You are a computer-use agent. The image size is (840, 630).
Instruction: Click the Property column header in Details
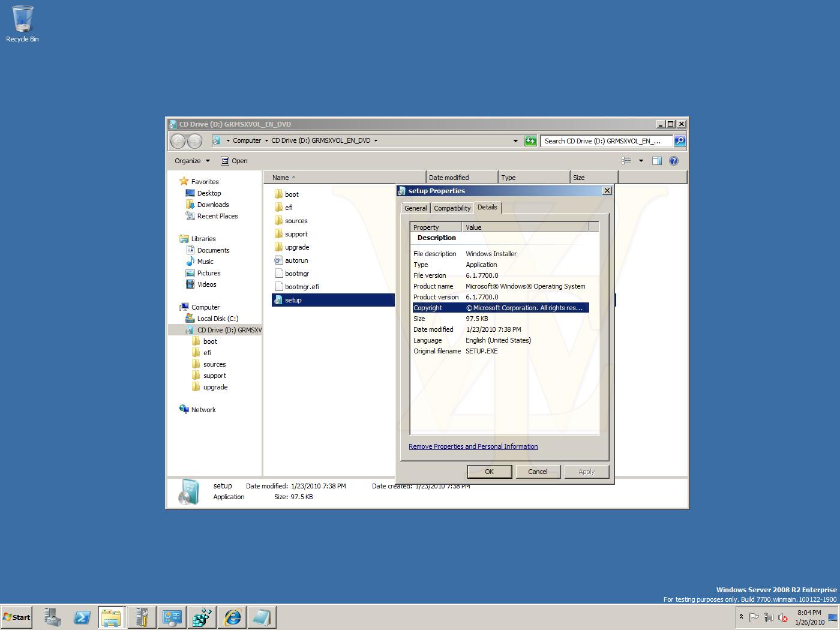436,227
